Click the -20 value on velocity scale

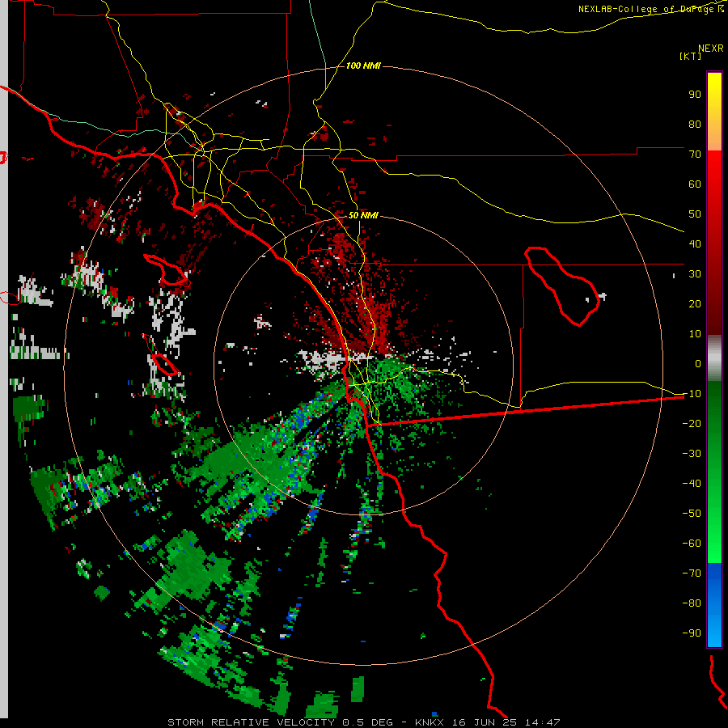[x=692, y=424]
